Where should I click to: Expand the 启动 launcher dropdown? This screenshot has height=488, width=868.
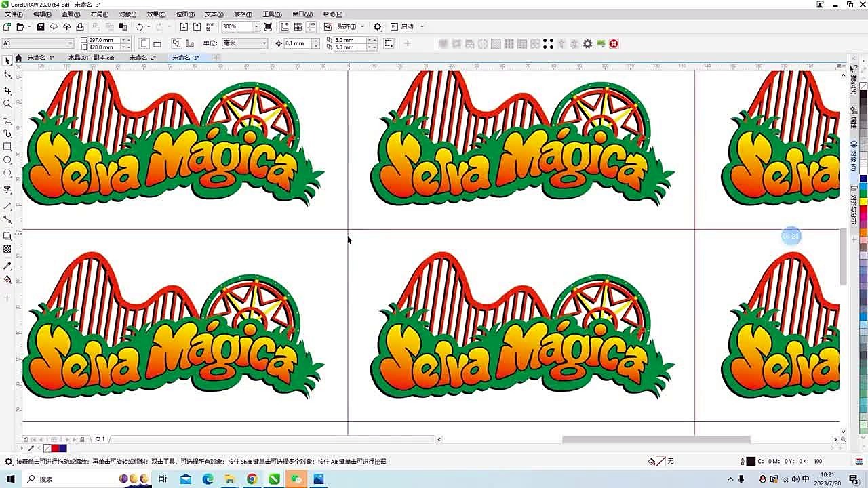(422, 27)
